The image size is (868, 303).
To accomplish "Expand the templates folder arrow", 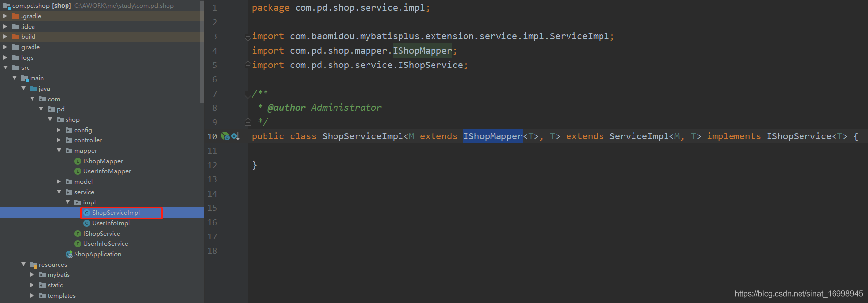I will pos(32,295).
